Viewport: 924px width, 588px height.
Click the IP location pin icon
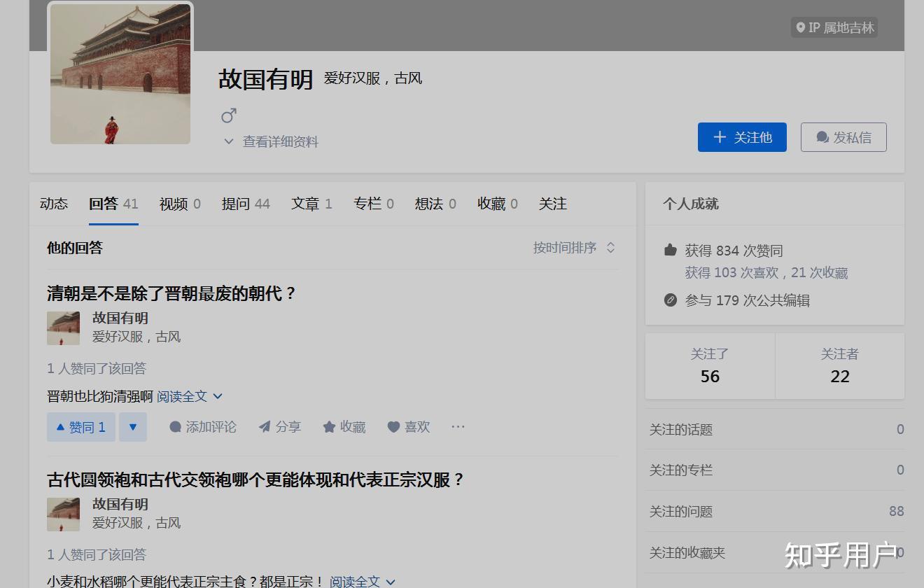pos(801,27)
